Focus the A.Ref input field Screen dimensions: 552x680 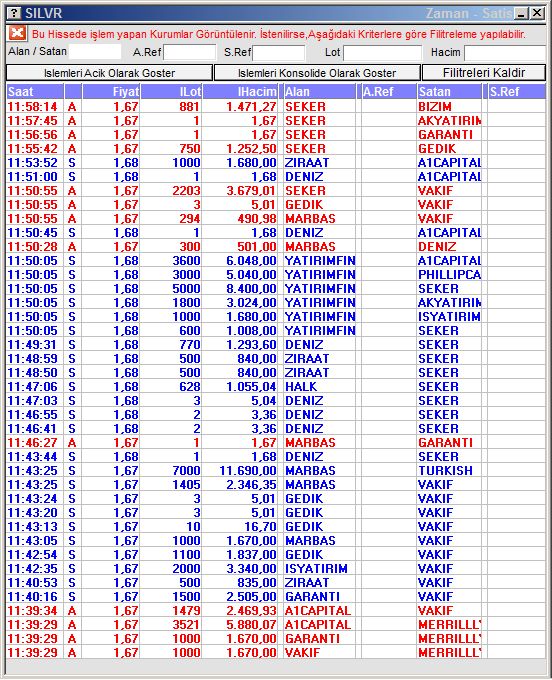(189, 52)
